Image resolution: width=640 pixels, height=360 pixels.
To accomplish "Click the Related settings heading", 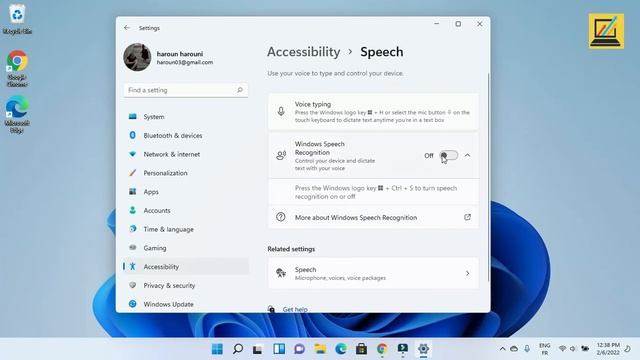I will 291,249.
